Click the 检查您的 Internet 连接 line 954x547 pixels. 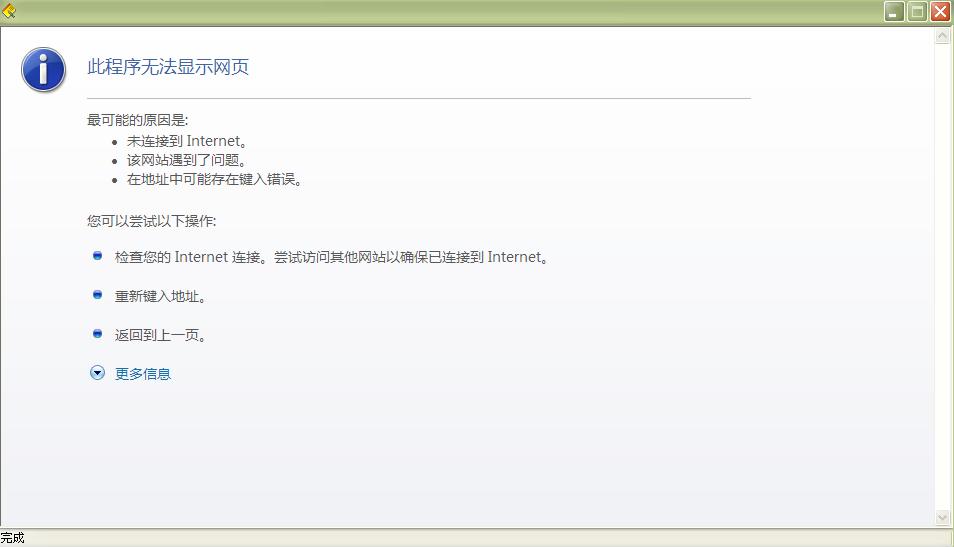[x=332, y=257]
